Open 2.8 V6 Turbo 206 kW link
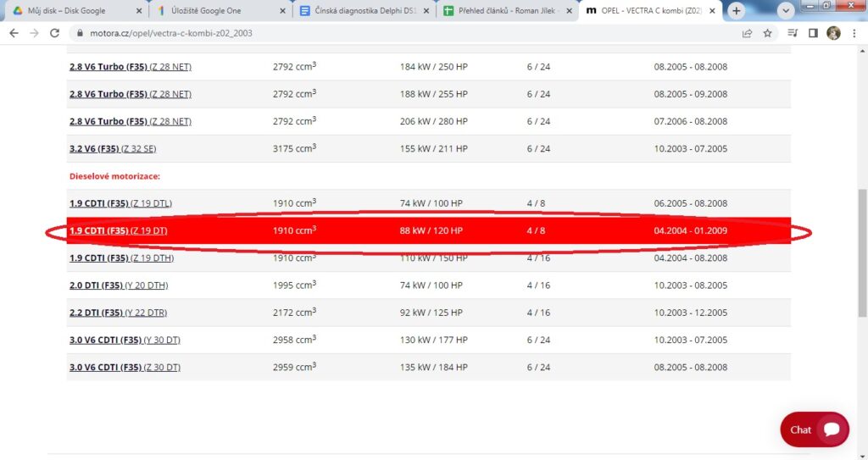The width and height of the screenshot is (868, 460). [x=130, y=121]
